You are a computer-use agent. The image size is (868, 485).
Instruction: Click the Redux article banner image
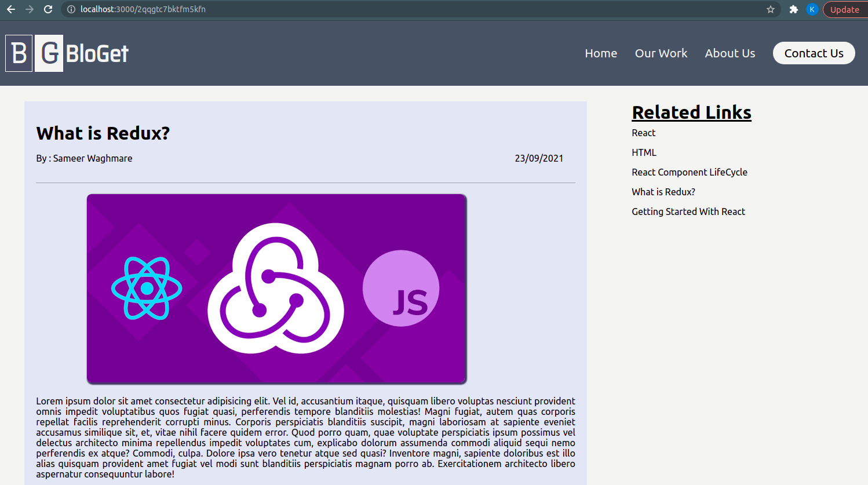click(x=277, y=289)
